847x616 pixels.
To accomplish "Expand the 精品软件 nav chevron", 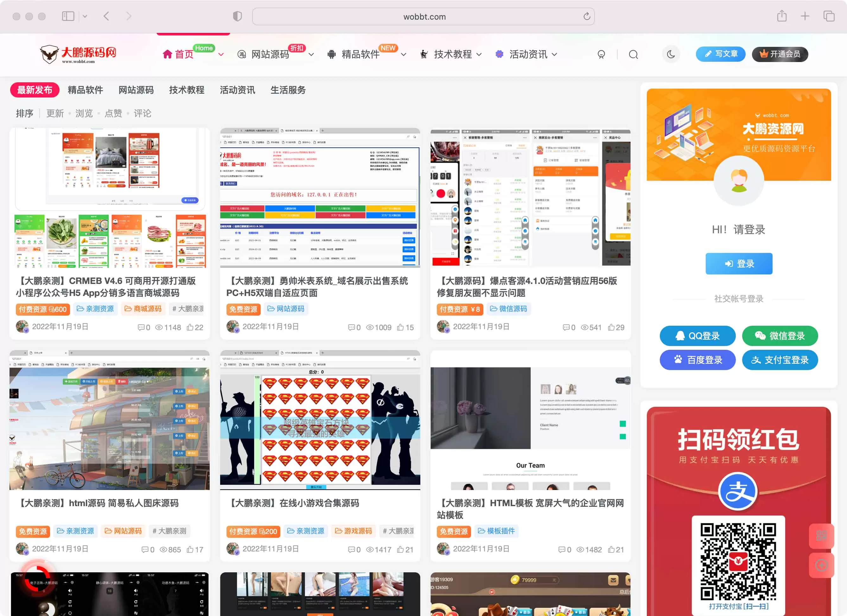I will (x=403, y=54).
